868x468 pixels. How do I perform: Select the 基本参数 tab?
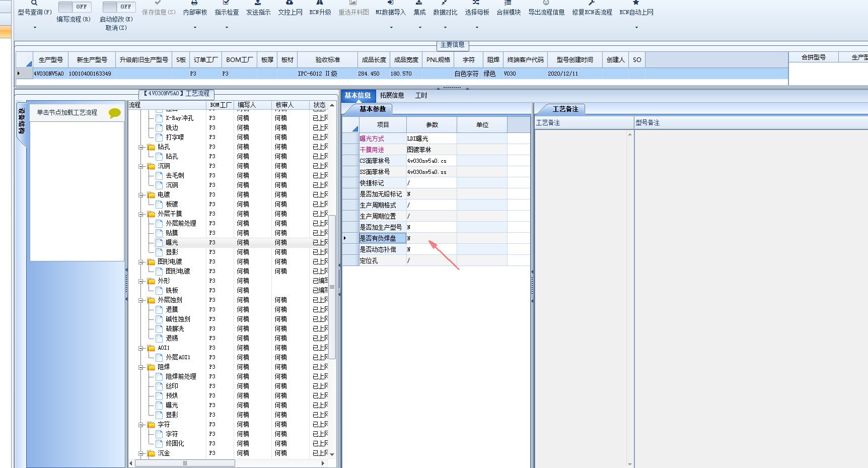pyautogui.click(x=372, y=109)
